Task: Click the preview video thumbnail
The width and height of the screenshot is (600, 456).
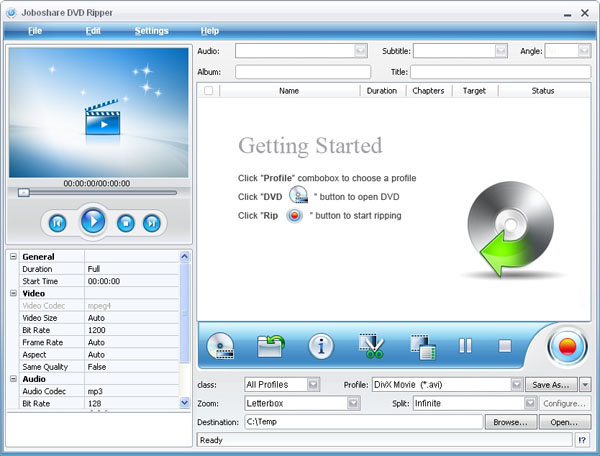Action: [x=99, y=112]
